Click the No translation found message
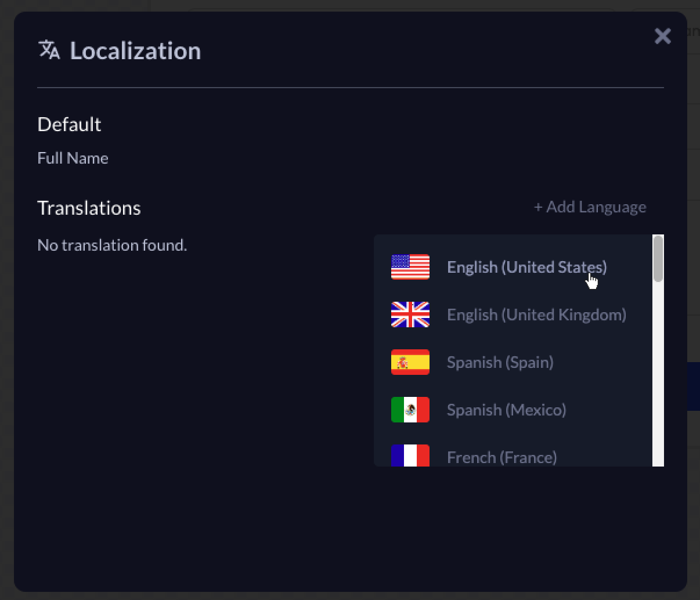 [x=112, y=245]
